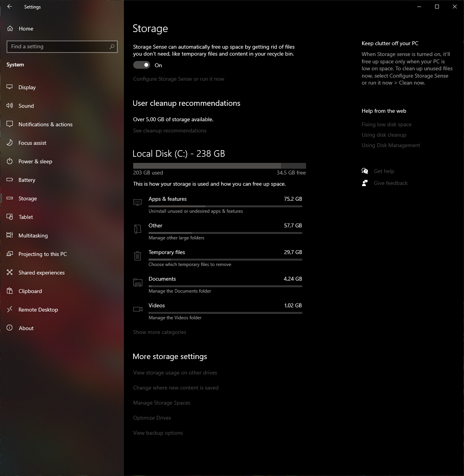
Task: Open the Optimize Drives link
Action: point(152,418)
